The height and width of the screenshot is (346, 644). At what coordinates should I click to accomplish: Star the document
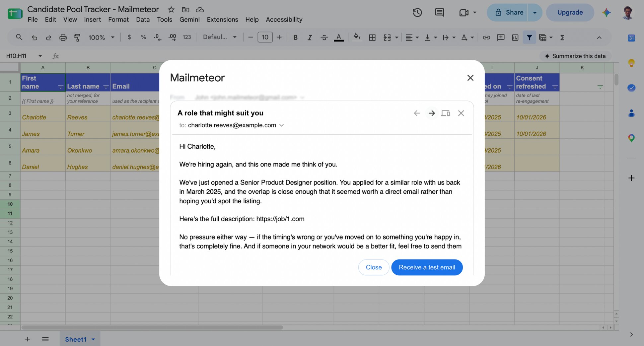171,9
